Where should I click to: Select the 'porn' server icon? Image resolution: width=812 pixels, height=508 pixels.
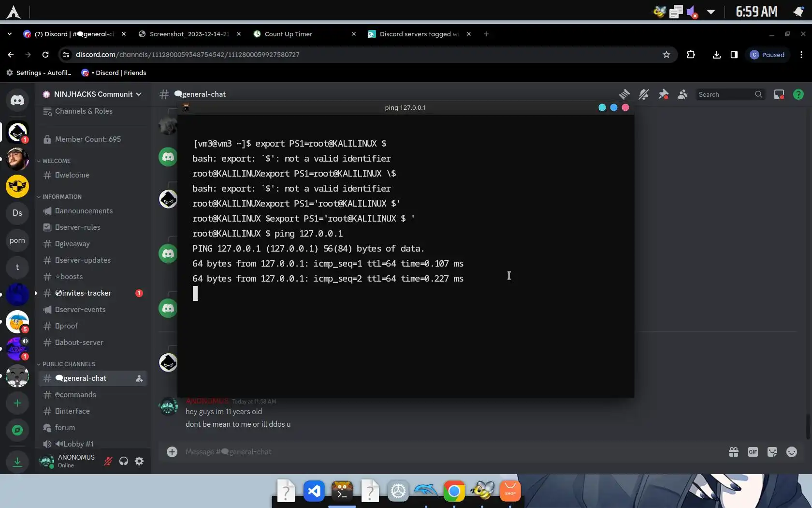pyautogui.click(x=17, y=240)
